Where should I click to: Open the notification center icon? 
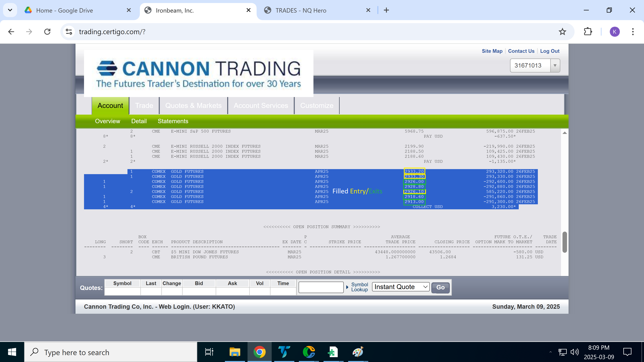click(x=627, y=352)
